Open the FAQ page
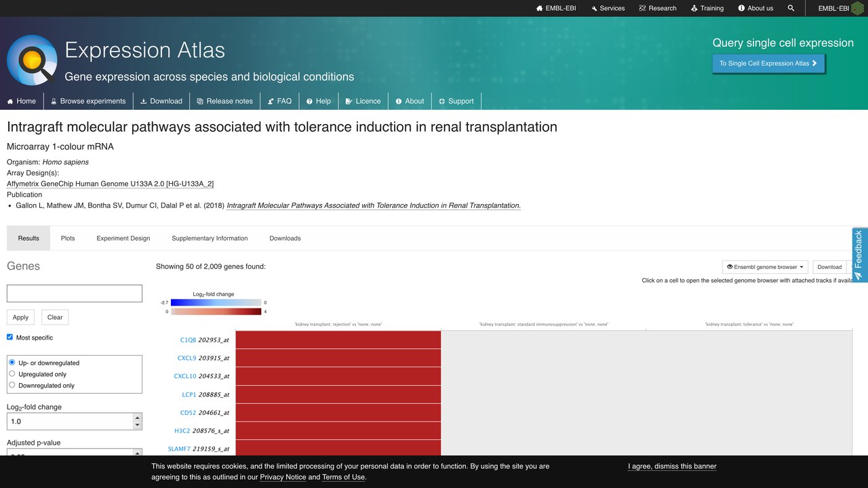The width and height of the screenshot is (868, 488). [x=279, y=101]
